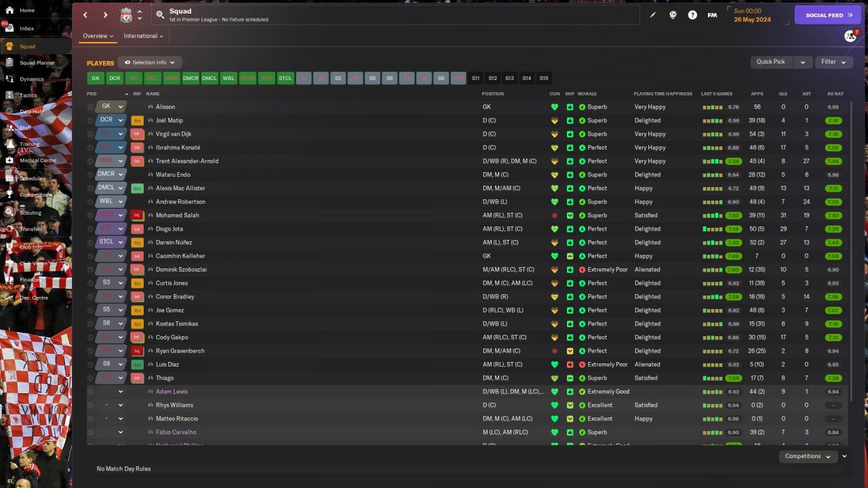Toggle the pick circle for Wataru Endo
This screenshot has width=868, height=488.
click(x=90, y=175)
